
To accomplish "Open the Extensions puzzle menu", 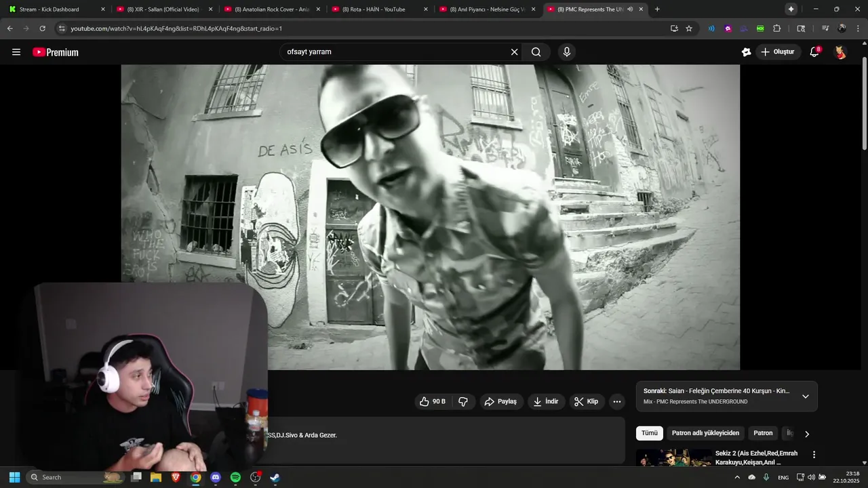I will click(x=777, y=28).
